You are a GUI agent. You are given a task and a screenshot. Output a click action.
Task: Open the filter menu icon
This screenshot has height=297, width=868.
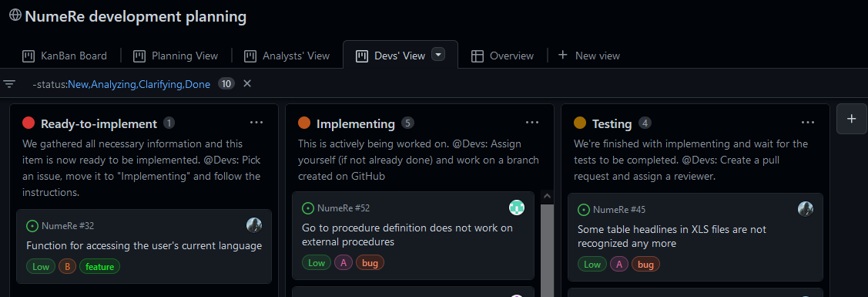pos(9,84)
